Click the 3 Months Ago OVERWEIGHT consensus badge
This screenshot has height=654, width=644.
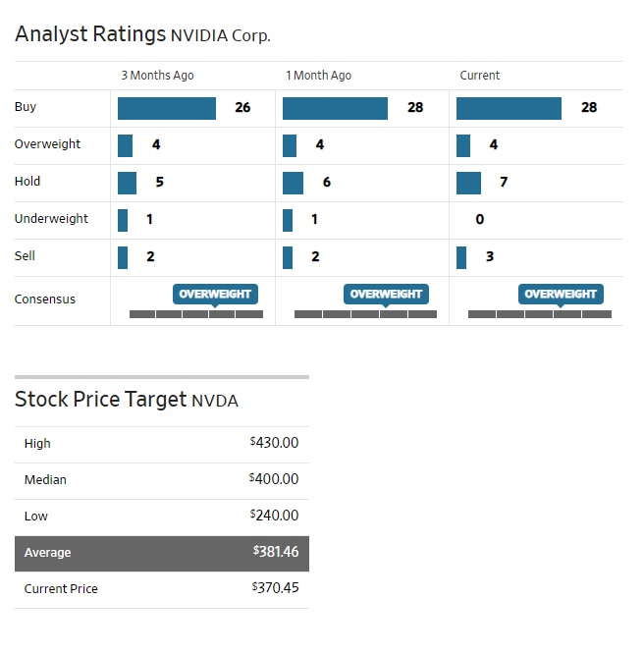pyautogui.click(x=215, y=294)
